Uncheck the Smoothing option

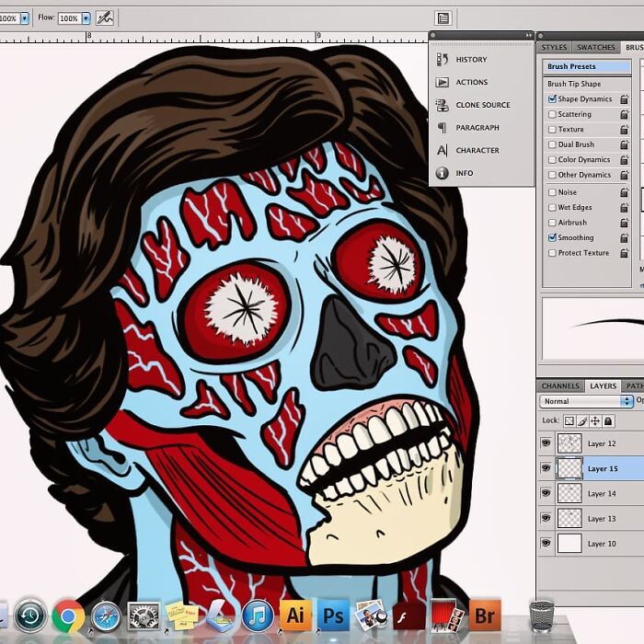[x=552, y=237]
